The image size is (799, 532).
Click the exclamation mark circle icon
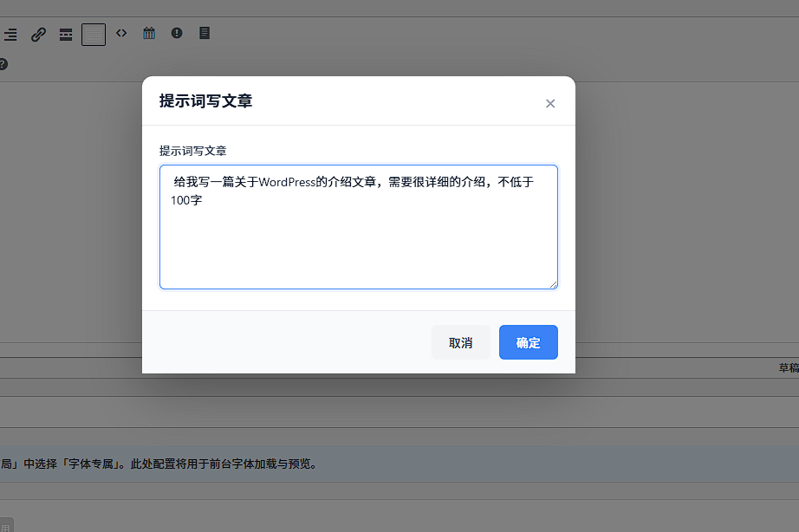coord(177,33)
